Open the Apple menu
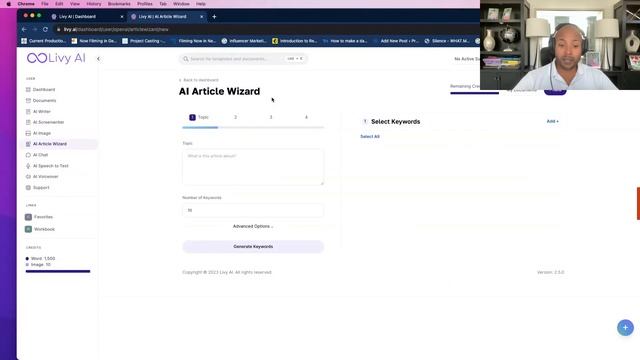The image size is (640, 360). pyautogui.click(x=9, y=4)
